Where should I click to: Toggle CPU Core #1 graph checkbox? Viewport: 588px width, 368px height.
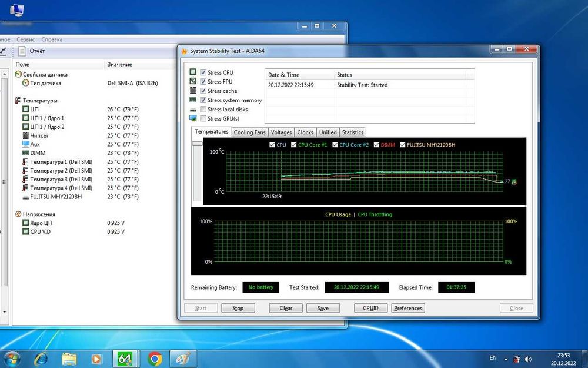pyautogui.click(x=293, y=145)
